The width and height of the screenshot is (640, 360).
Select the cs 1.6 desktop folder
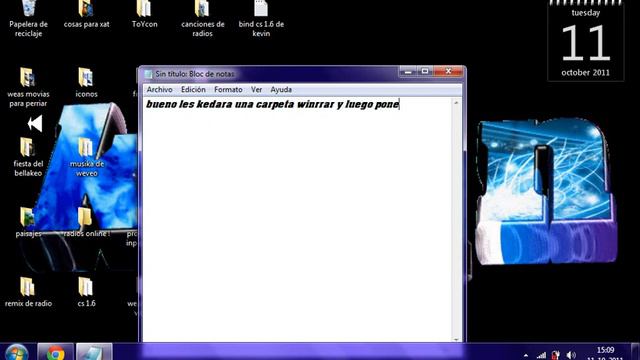[86, 292]
